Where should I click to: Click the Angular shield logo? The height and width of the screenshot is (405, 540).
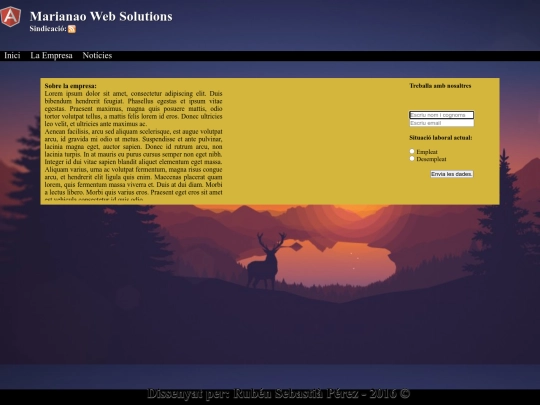pos(11,17)
